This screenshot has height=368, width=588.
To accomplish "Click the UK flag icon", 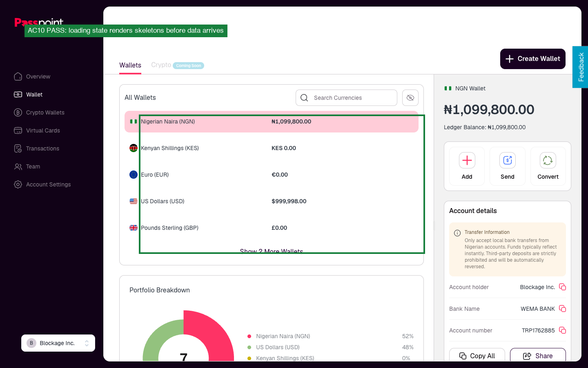I will [134, 228].
